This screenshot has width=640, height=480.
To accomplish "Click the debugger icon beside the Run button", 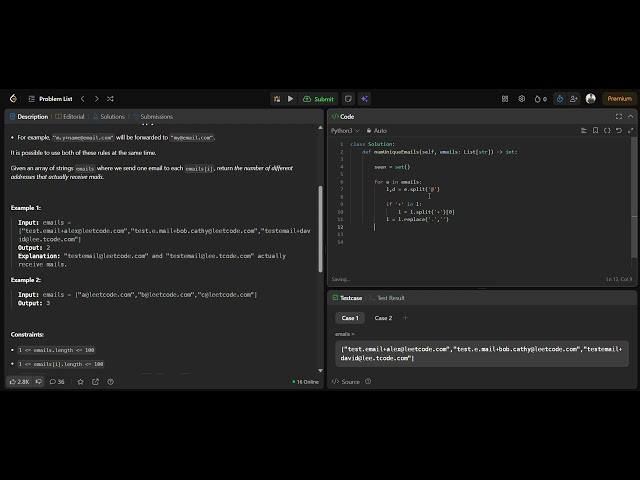I will tap(277, 99).
